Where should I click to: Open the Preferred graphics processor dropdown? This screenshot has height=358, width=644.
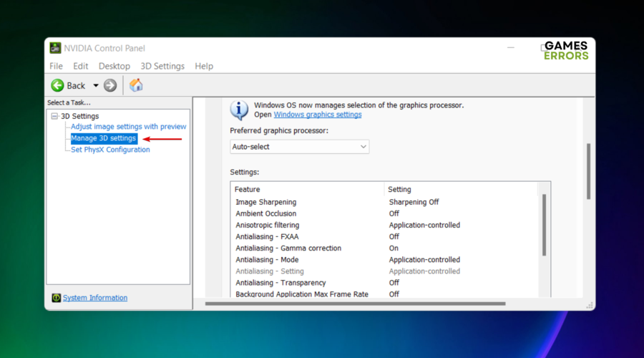(299, 147)
